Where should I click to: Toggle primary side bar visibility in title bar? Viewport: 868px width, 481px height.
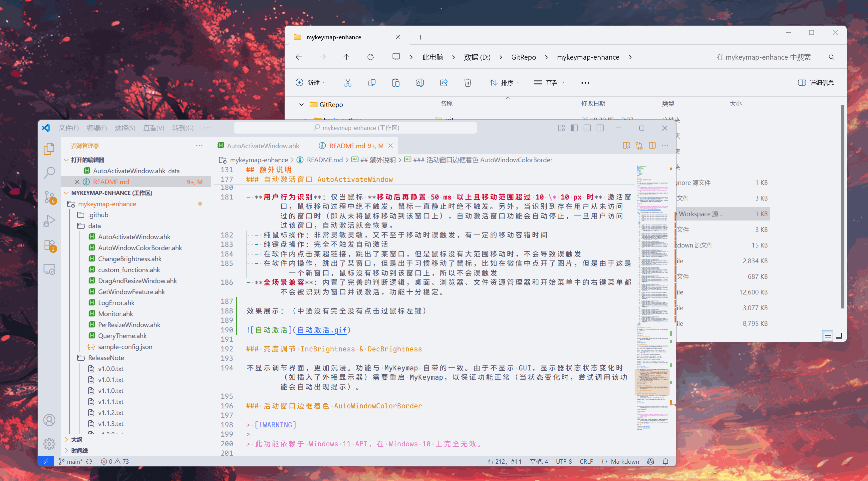click(x=574, y=128)
